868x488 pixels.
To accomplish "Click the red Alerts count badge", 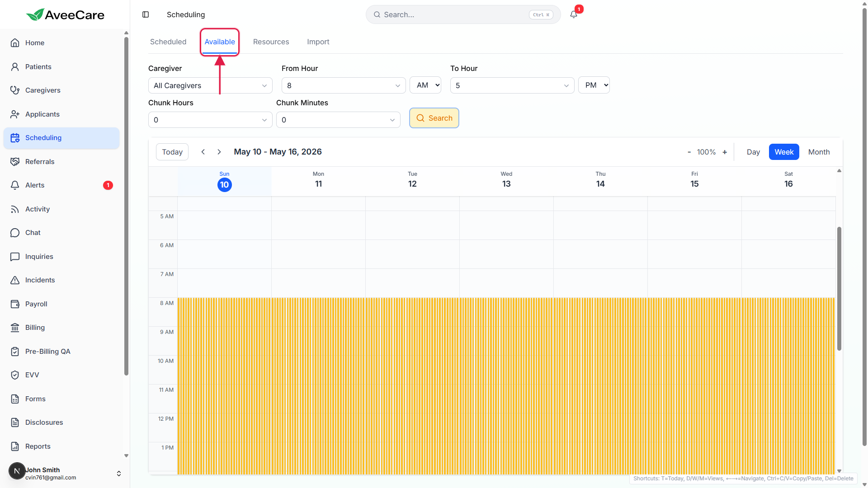I will tap(108, 185).
